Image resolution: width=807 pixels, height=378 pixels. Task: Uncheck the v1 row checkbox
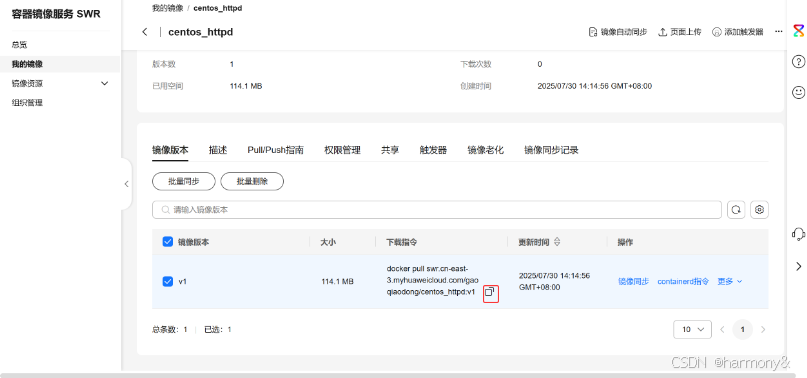pyautogui.click(x=167, y=281)
